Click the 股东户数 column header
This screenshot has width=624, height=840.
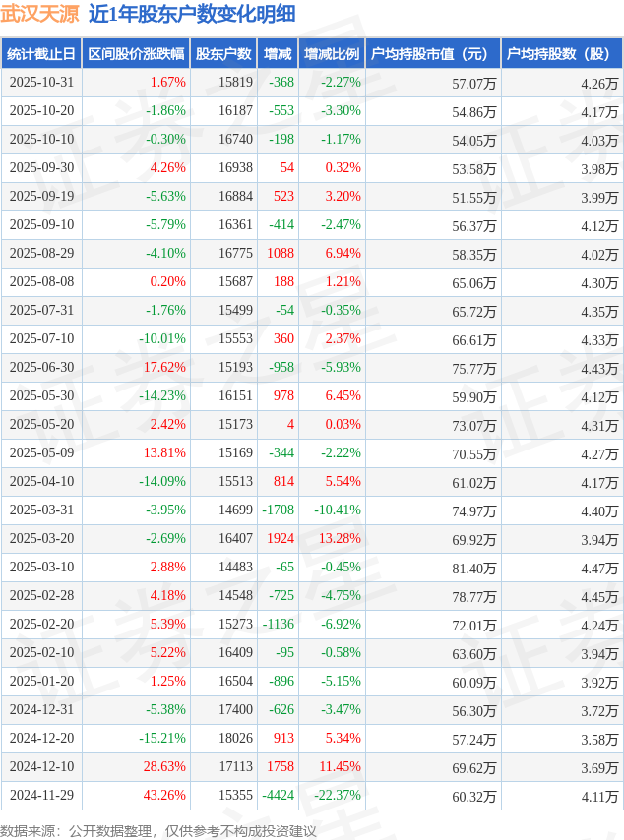pos(223,54)
